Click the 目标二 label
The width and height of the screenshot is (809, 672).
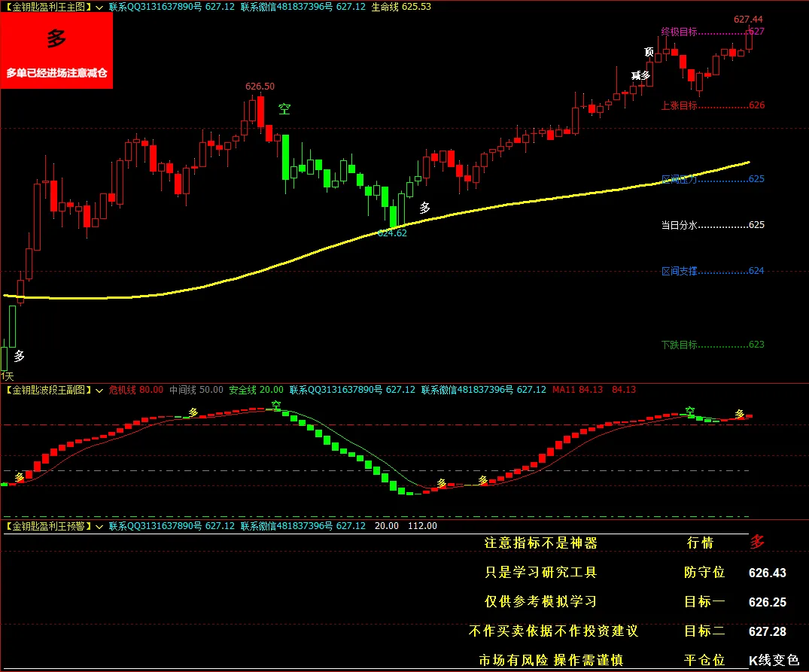(x=704, y=631)
